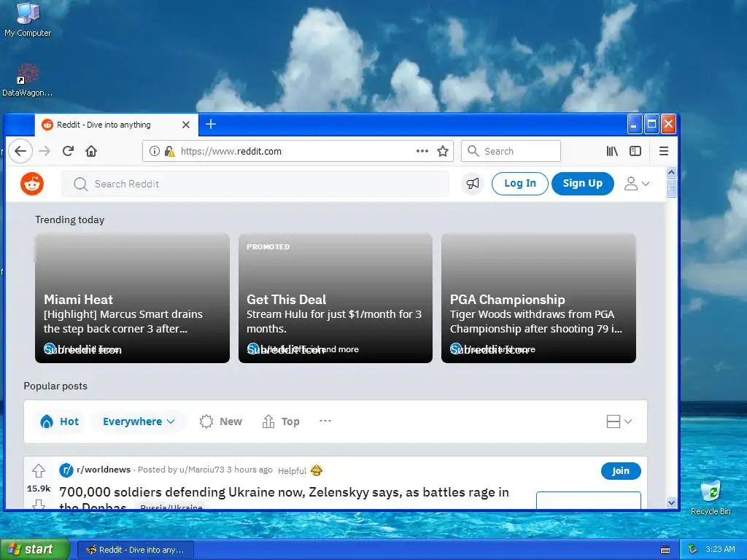This screenshot has width=747, height=560.
Task: Click the padlock connection security icon
Action: [x=169, y=151]
